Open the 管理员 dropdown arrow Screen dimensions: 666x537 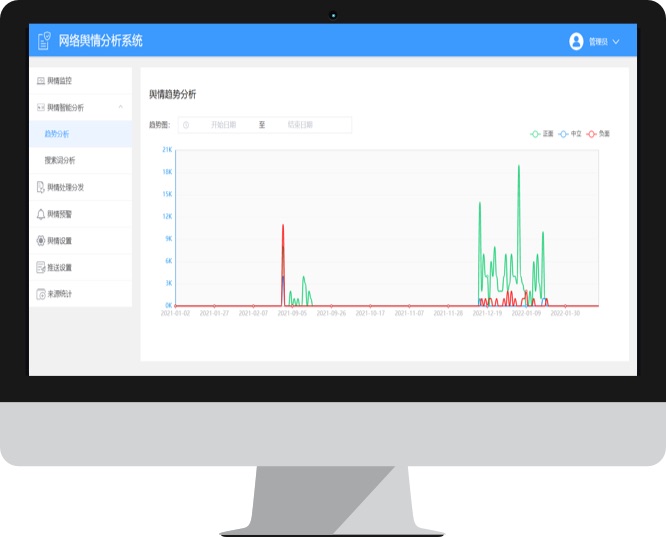click(616, 41)
